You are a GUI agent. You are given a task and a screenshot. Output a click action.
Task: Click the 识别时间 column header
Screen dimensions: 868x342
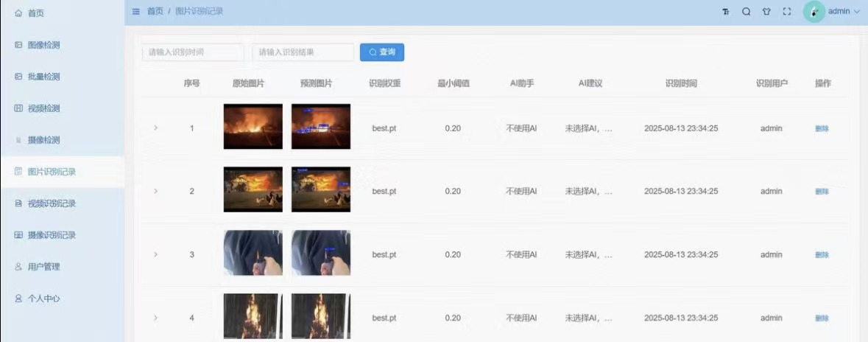[681, 84]
